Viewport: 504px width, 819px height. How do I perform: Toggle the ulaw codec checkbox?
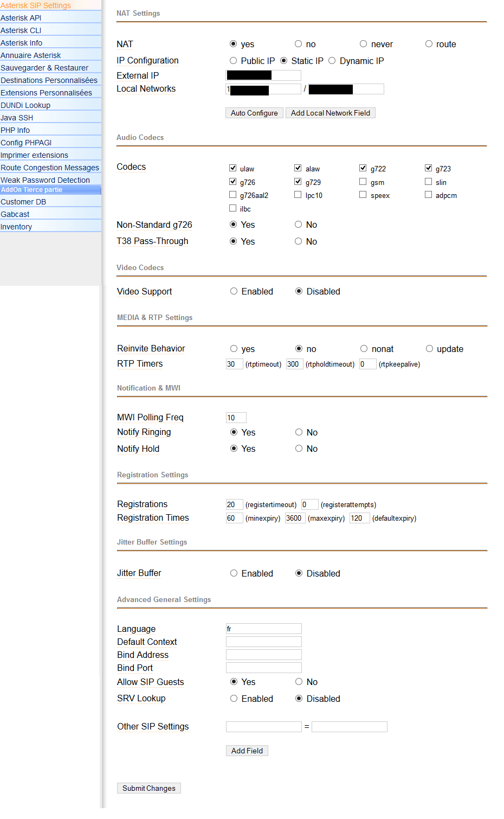click(x=232, y=168)
